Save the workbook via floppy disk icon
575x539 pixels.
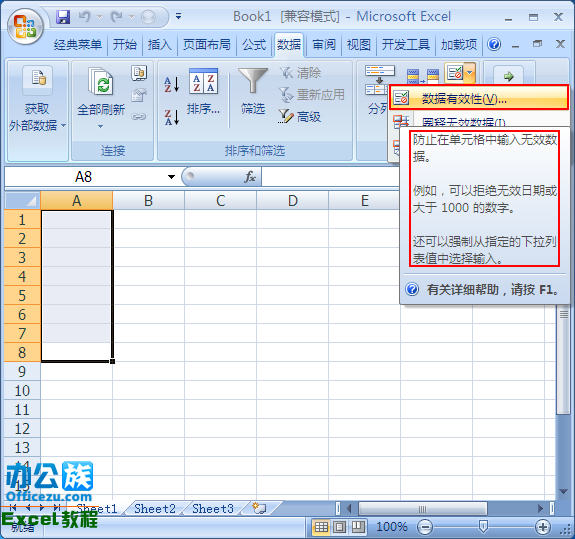[63, 17]
